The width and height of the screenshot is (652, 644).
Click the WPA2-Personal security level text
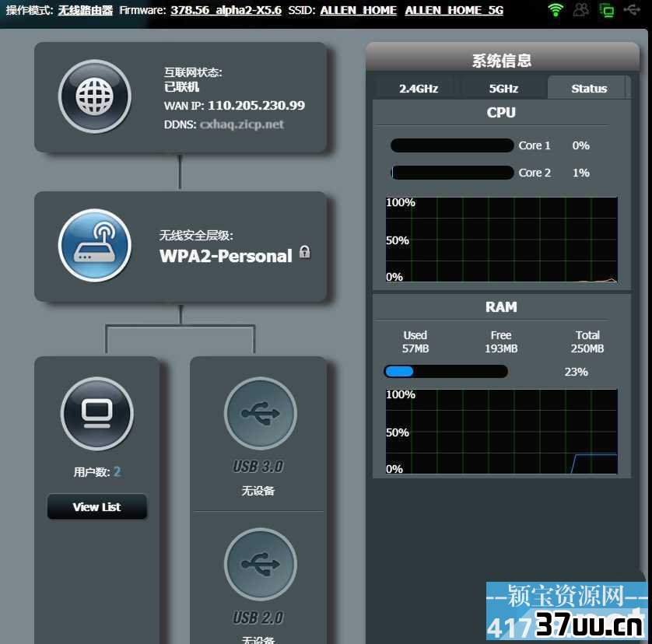click(226, 256)
